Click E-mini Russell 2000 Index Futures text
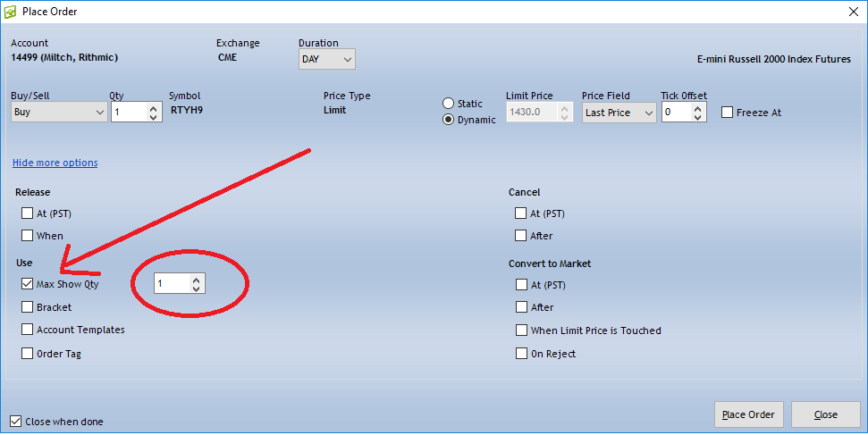868x435 pixels. coord(774,59)
